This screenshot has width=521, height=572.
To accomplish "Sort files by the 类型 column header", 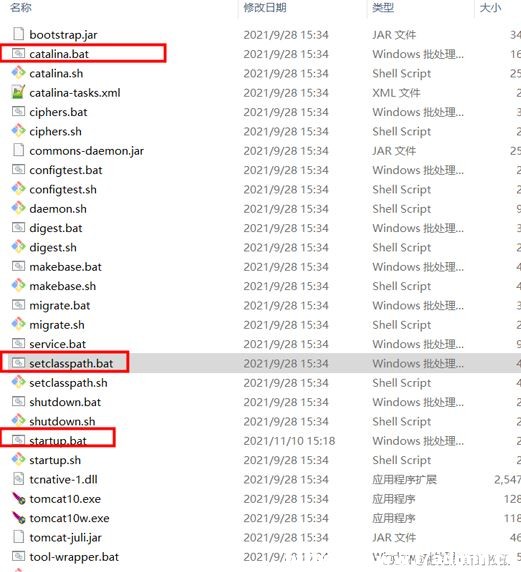I will click(x=383, y=7).
